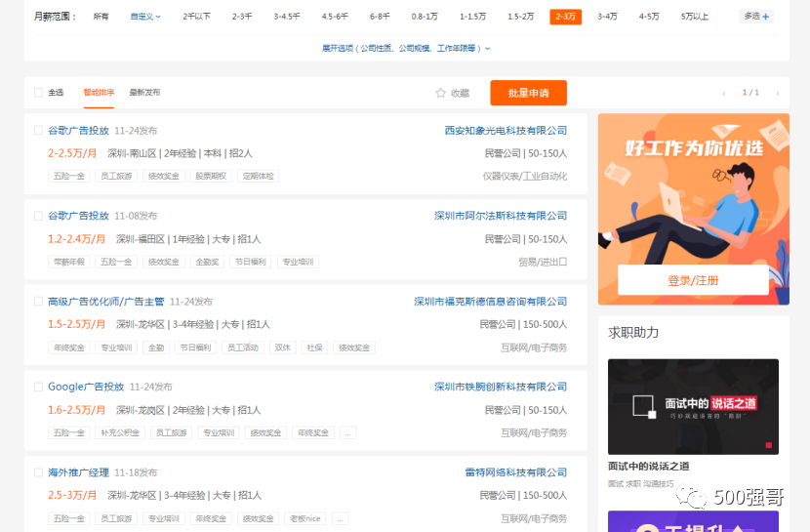Open 面试中的说话之道 video thumbnail

point(693,406)
